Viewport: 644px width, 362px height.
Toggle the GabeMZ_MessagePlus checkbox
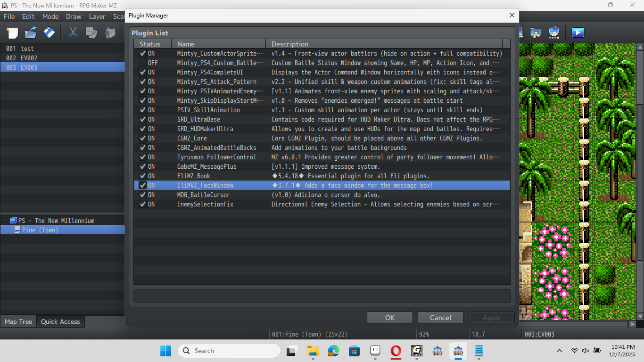[x=142, y=166]
